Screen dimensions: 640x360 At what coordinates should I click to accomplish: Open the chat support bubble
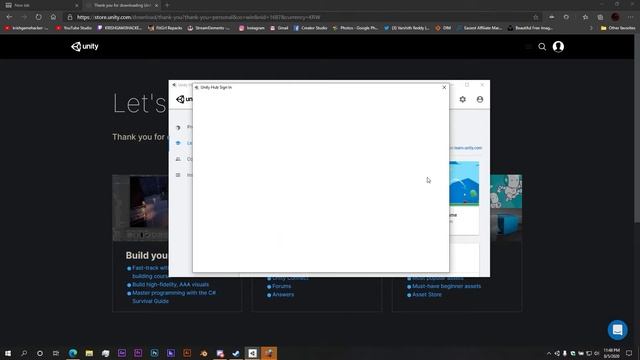pyautogui.click(x=618, y=330)
